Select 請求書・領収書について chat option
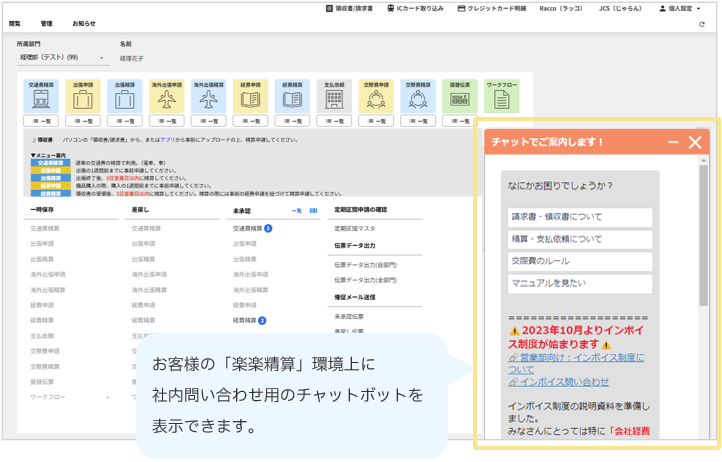The image size is (722, 462). pos(579,217)
